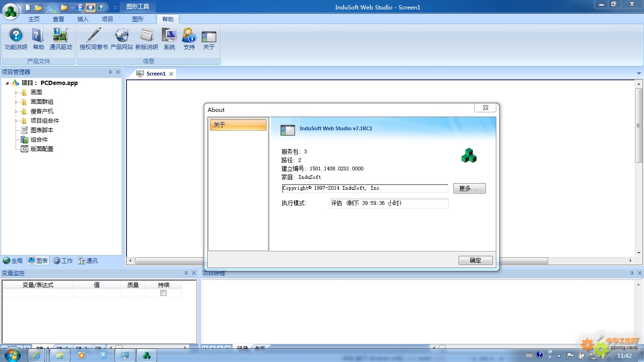Click 执行模式 evaluation time field
Screen dimensions: 644x362
coord(389,203)
